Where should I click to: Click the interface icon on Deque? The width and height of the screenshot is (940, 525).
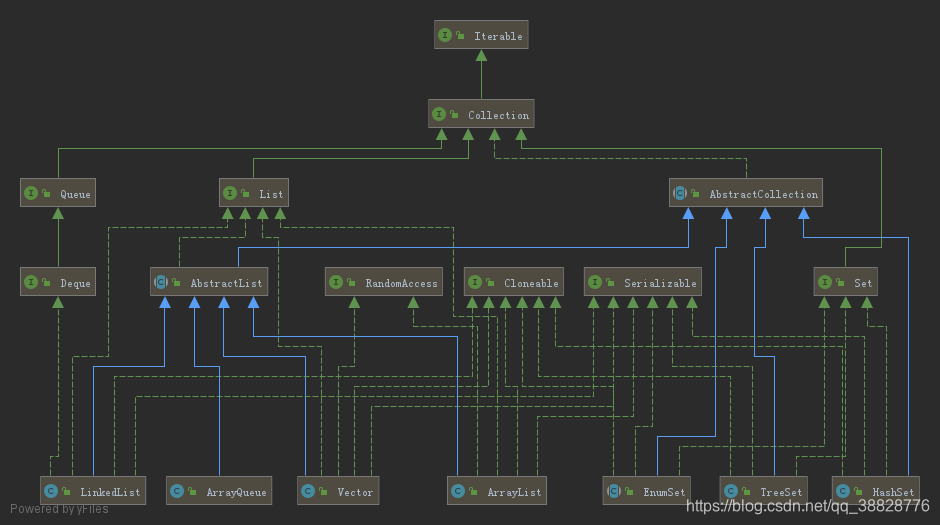coord(31,282)
